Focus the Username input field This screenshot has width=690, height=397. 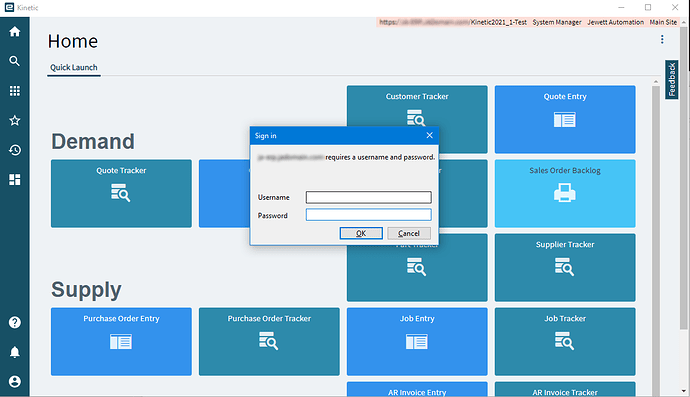[368, 197]
